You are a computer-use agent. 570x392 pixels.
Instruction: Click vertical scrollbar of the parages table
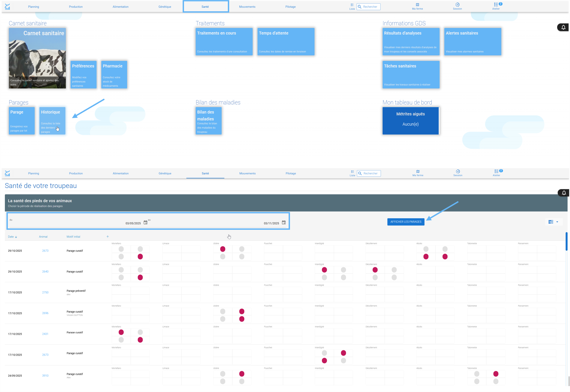567,241
